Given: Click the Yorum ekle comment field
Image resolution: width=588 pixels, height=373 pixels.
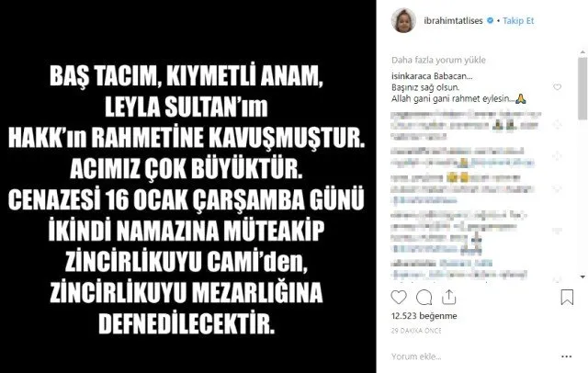Looking at the screenshot, I should pyautogui.click(x=472, y=356).
